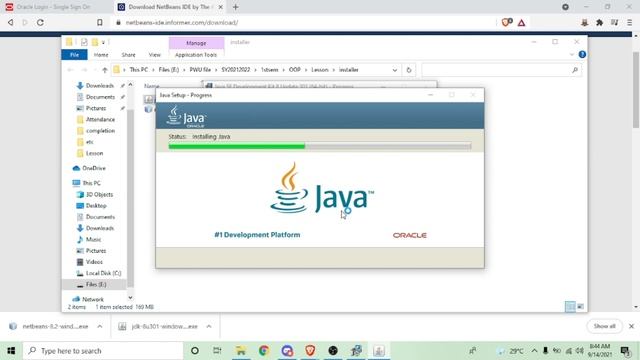The height and width of the screenshot is (360, 640).
Task: Expand address bar history dropdown
Action: click(395, 70)
